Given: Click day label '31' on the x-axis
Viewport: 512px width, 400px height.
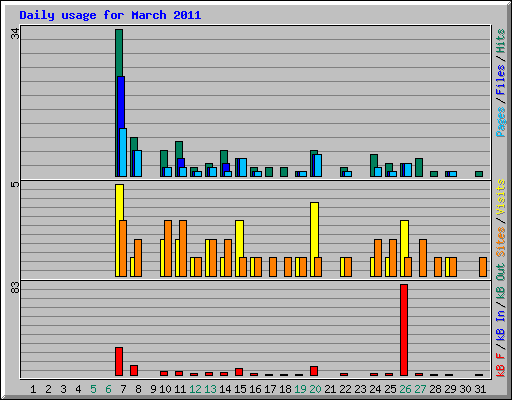Looking at the screenshot, I should tap(480, 389).
